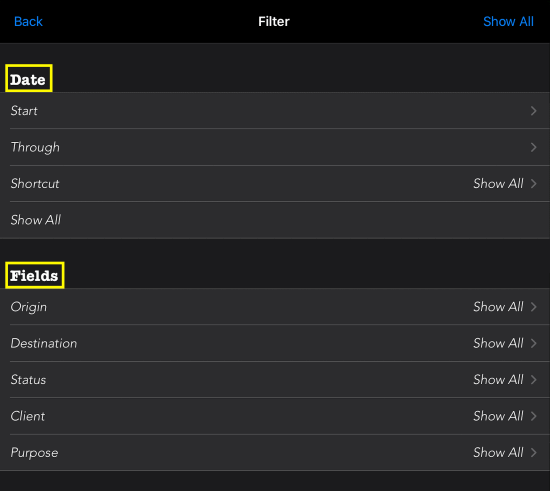This screenshot has width=550, height=491.
Task: Tap Show All in the top bar
Action: [x=508, y=21]
